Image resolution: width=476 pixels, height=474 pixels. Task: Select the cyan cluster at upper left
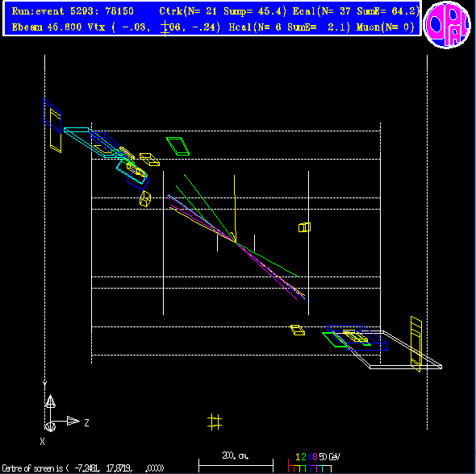coord(91,142)
